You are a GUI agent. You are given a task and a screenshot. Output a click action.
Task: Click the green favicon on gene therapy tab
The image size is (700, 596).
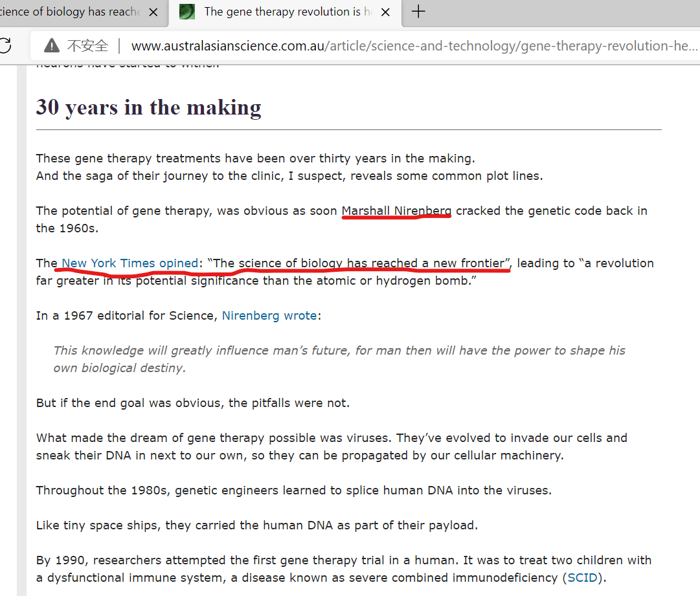(x=187, y=12)
